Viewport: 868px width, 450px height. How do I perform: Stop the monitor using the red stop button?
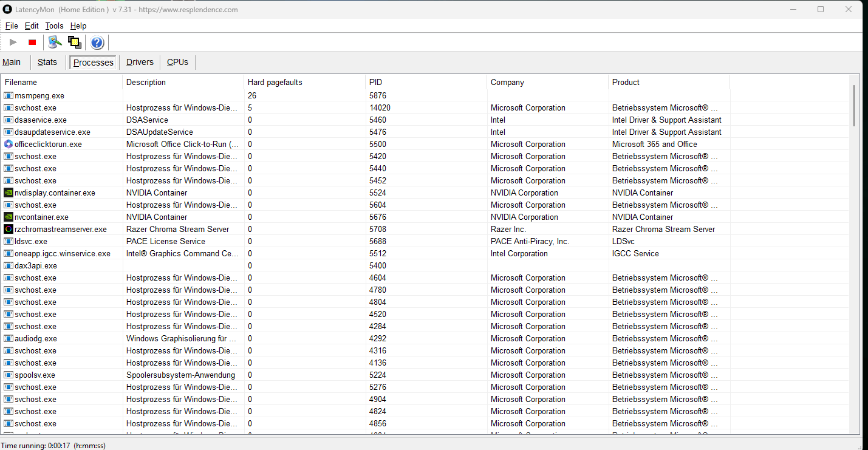[x=32, y=43]
